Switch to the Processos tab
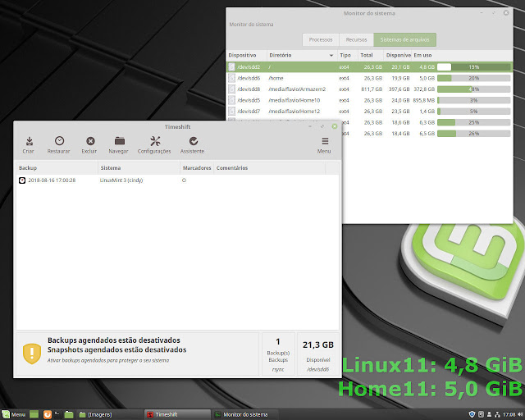Screen dimensions: 525x420 pyautogui.click(x=321, y=39)
